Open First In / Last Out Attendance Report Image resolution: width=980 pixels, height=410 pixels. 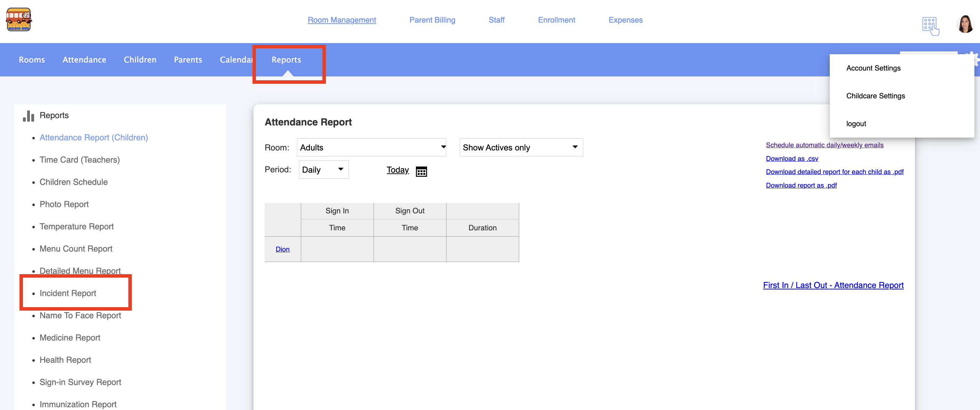[833, 285]
